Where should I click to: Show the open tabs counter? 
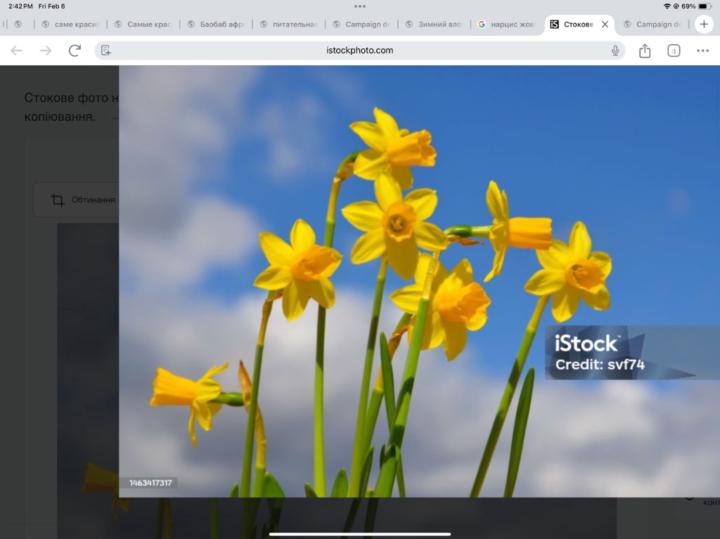(674, 51)
